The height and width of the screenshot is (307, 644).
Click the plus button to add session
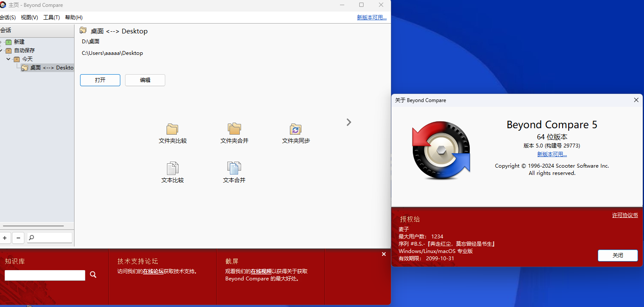[x=5, y=238]
